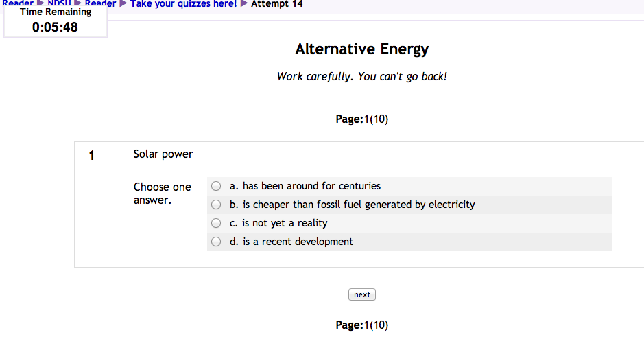
Task: Mark radio button c 'is not yet a reality'
Action: (x=216, y=223)
